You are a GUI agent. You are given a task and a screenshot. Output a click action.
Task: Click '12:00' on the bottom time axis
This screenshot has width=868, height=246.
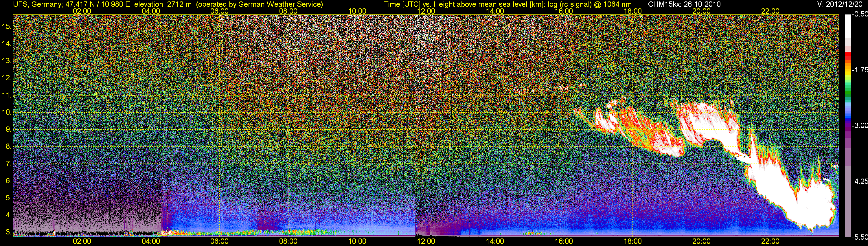tap(426, 241)
